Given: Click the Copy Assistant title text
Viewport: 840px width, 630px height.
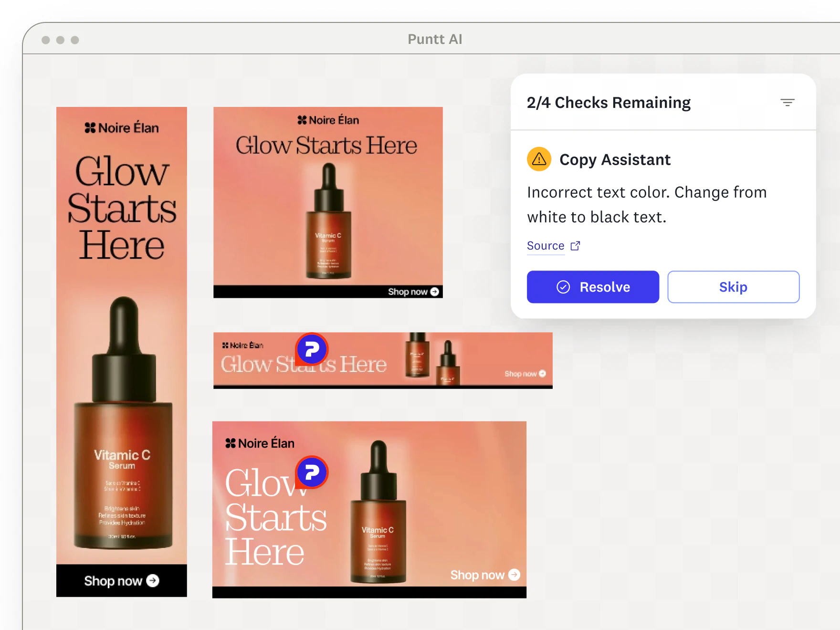Looking at the screenshot, I should point(615,159).
